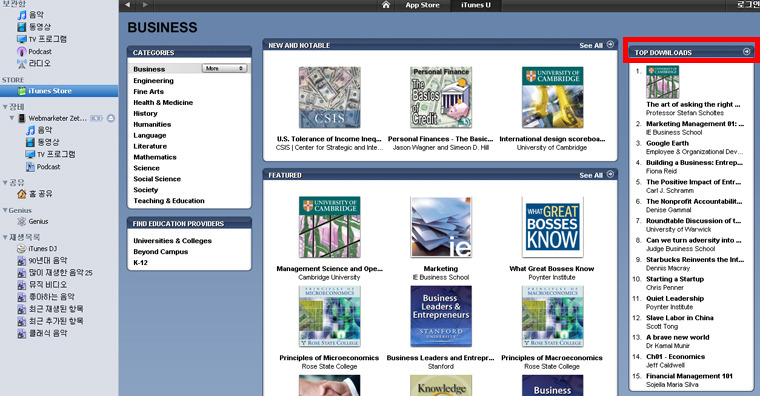The image size is (760, 396).
Task: Open Home Sharing in sidebar
Action: 35,194
